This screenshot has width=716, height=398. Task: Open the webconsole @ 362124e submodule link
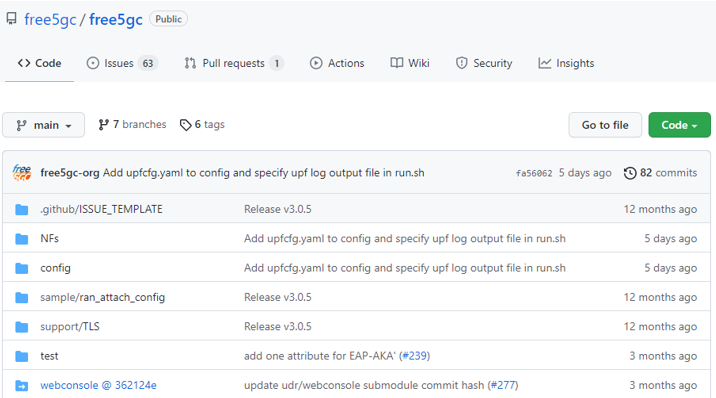tap(98, 385)
